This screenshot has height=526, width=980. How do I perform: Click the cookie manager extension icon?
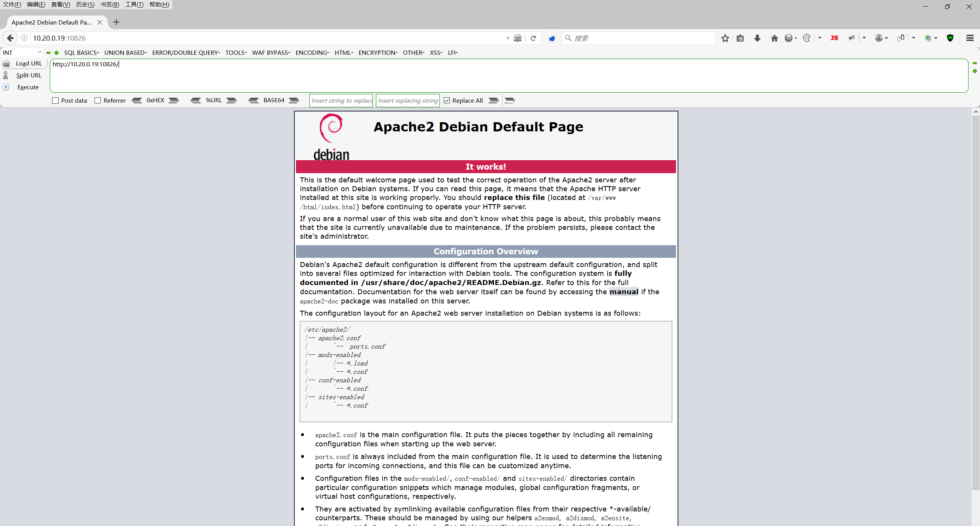coord(807,38)
